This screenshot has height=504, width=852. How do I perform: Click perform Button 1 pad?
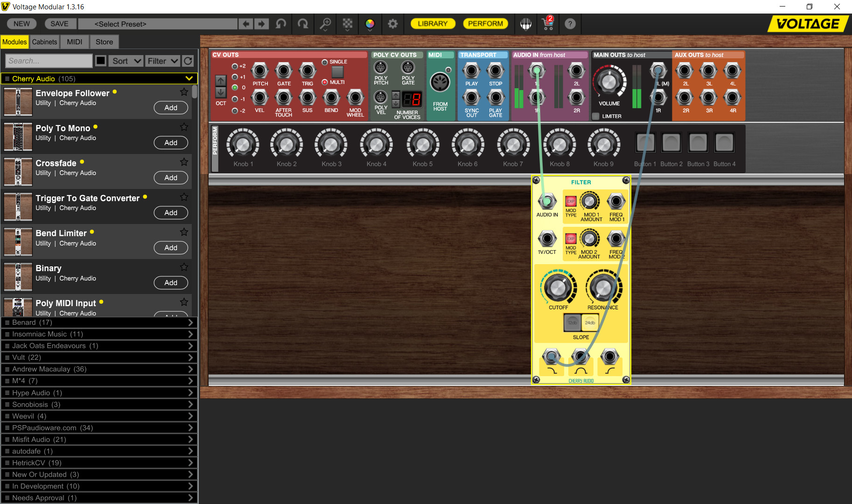pyautogui.click(x=645, y=143)
